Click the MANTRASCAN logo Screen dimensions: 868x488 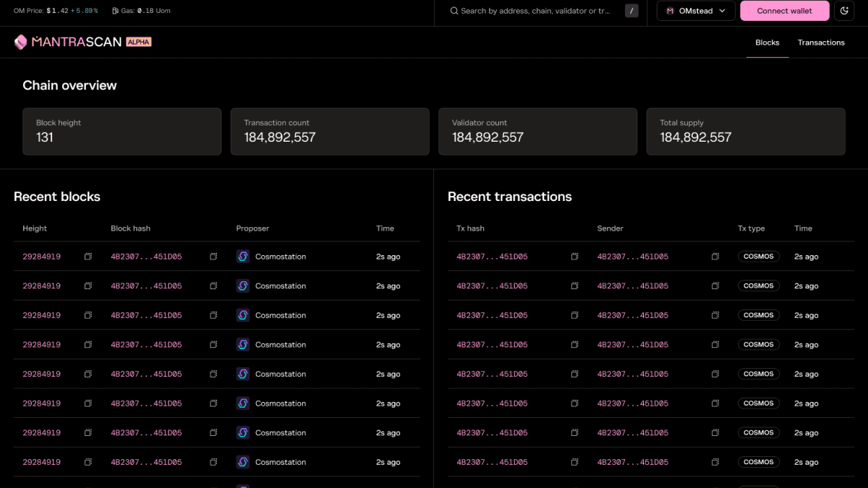(x=68, y=43)
